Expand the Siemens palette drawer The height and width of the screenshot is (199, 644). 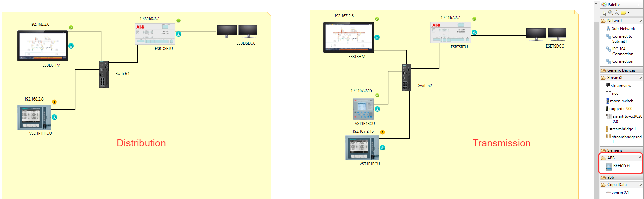coord(615,150)
